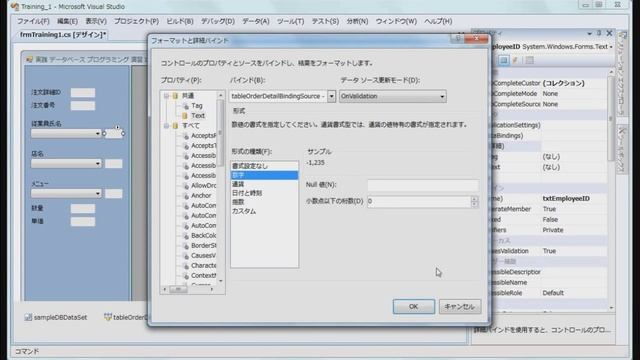Open the 編集(E) menu
Viewport: 640px width, 360px height.
point(67,21)
